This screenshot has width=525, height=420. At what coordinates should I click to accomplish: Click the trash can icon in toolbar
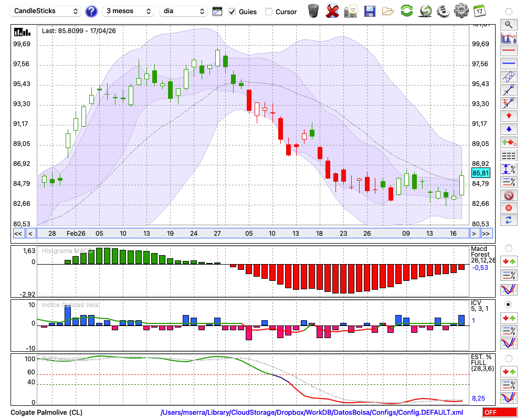313,11
